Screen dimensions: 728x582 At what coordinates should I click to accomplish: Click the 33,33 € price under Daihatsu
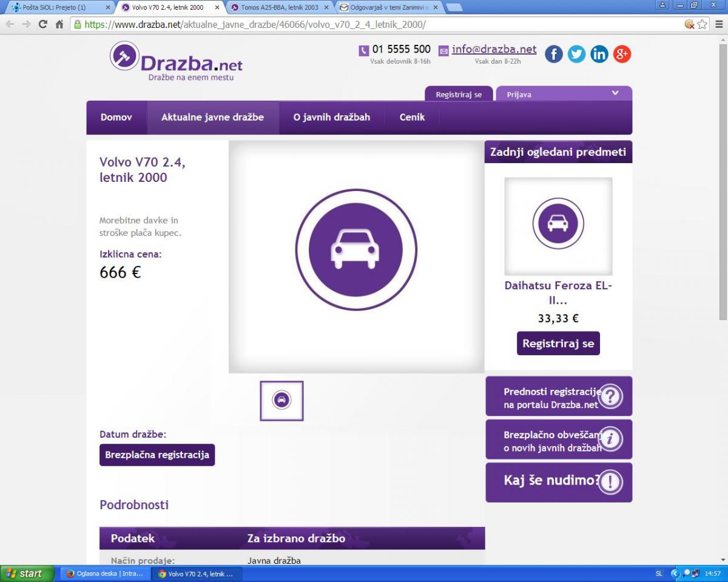[x=558, y=318]
